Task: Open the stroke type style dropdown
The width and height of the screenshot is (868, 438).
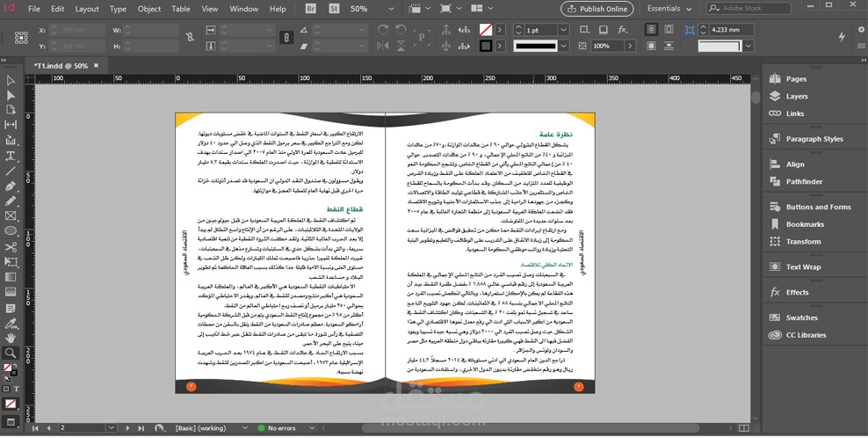Action: tap(563, 46)
